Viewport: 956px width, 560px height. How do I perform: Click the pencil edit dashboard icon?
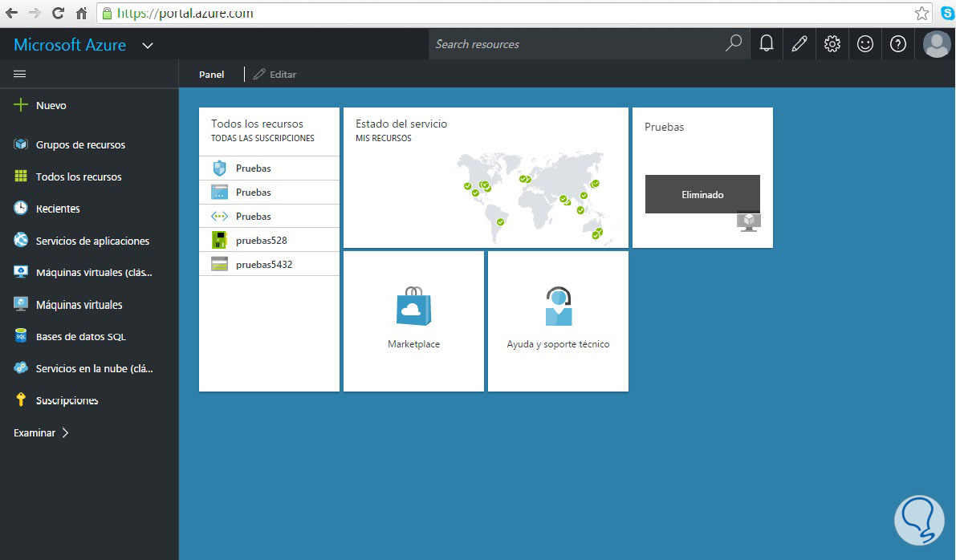click(799, 44)
